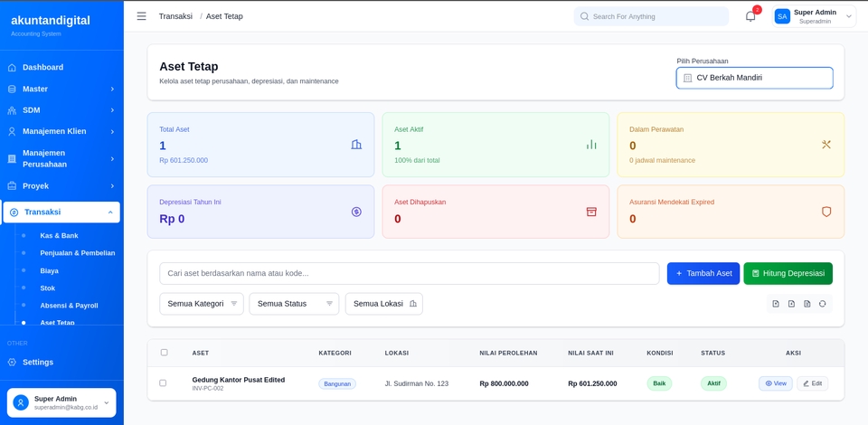The image size is (868, 425).
Task: Click the dollar icon on Depresiasi Tahun Ini card
Action: tap(356, 212)
